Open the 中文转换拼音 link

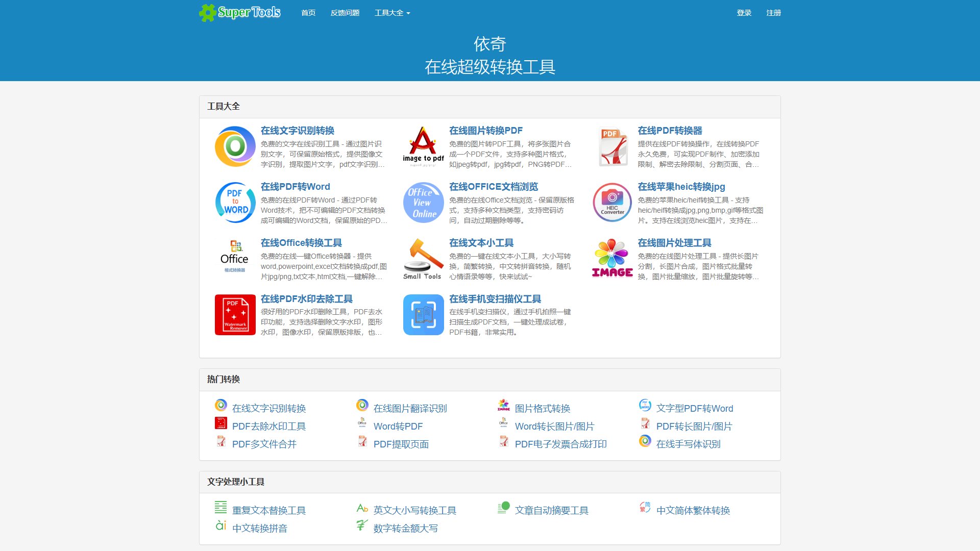[260, 528]
